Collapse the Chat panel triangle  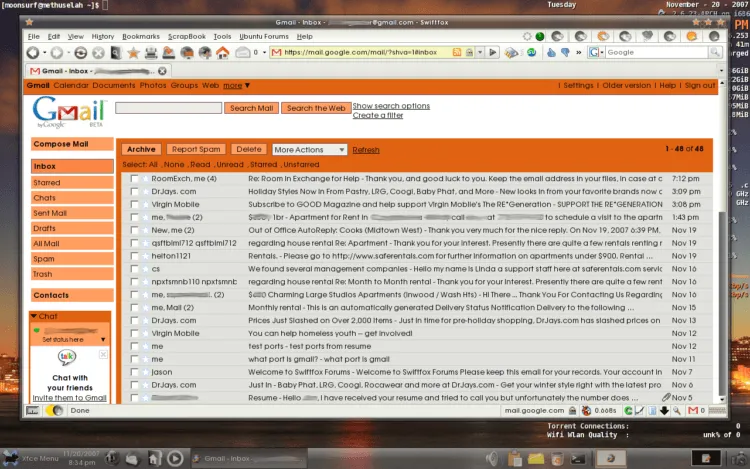pyautogui.click(x=34, y=316)
